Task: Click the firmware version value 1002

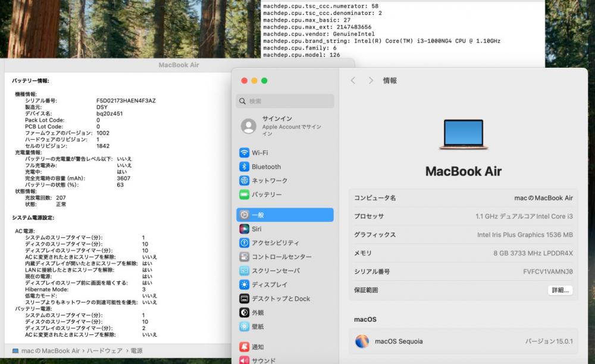Action: [x=103, y=133]
